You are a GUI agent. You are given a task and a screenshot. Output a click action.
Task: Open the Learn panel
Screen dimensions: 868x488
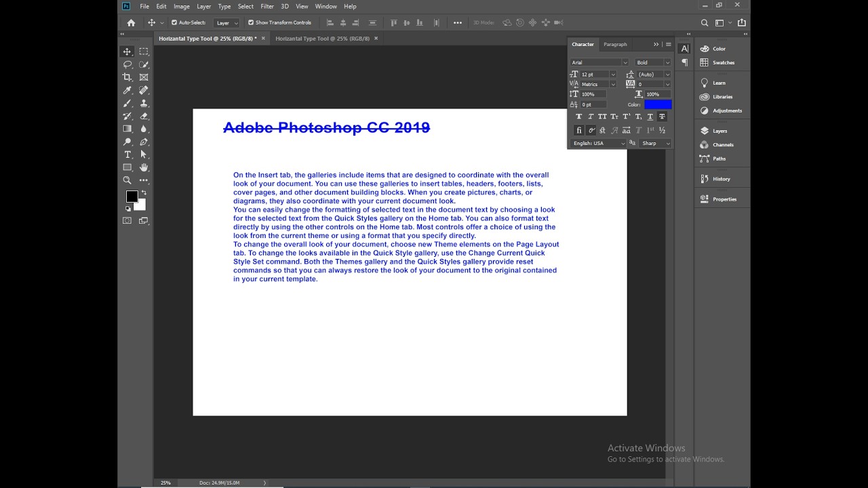click(x=719, y=83)
